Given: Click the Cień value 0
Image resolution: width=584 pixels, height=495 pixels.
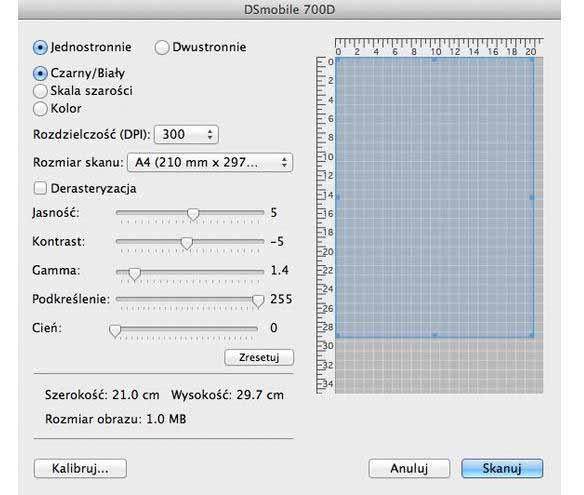Looking at the screenshot, I should click(274, 328).
